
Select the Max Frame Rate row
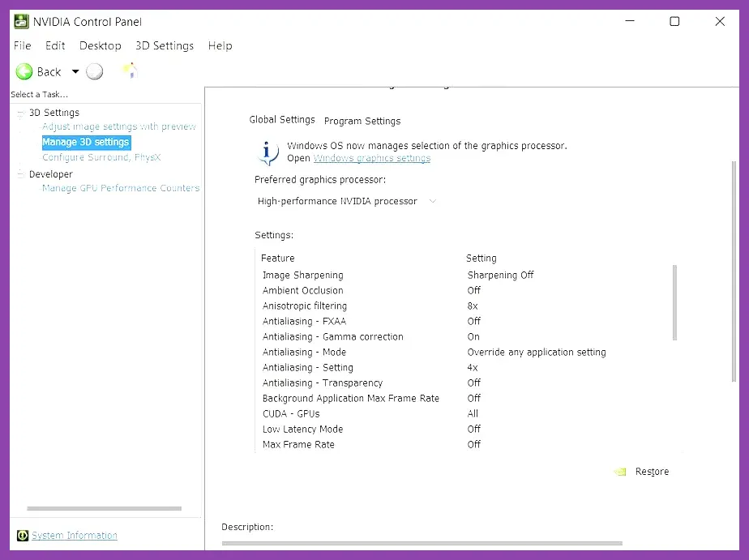[462, 444]
